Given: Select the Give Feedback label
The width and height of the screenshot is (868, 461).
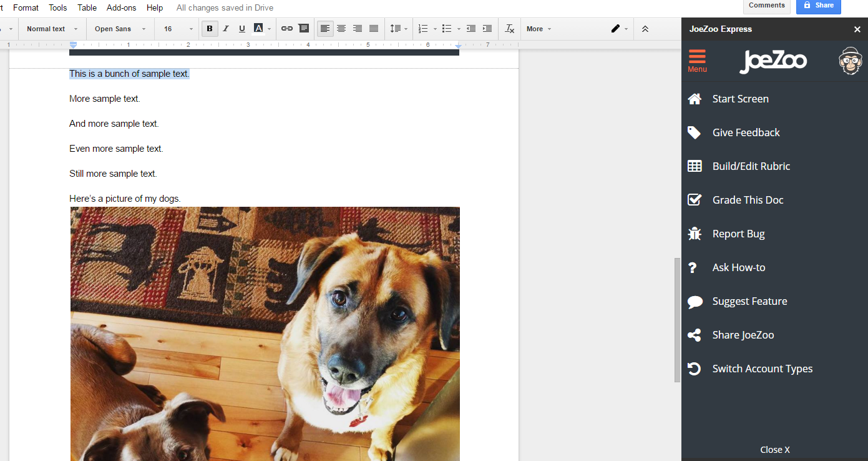Looking at the screenshot, I should coord(746,132).
